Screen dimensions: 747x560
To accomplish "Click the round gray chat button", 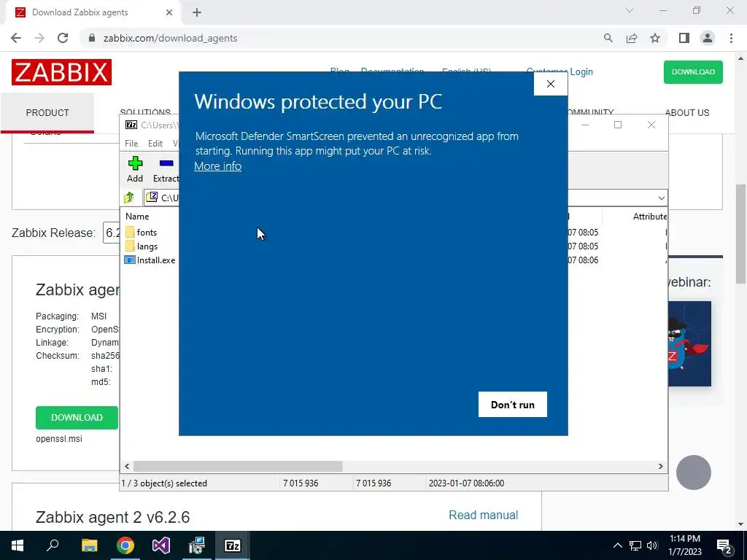I will tap(694, 472).
